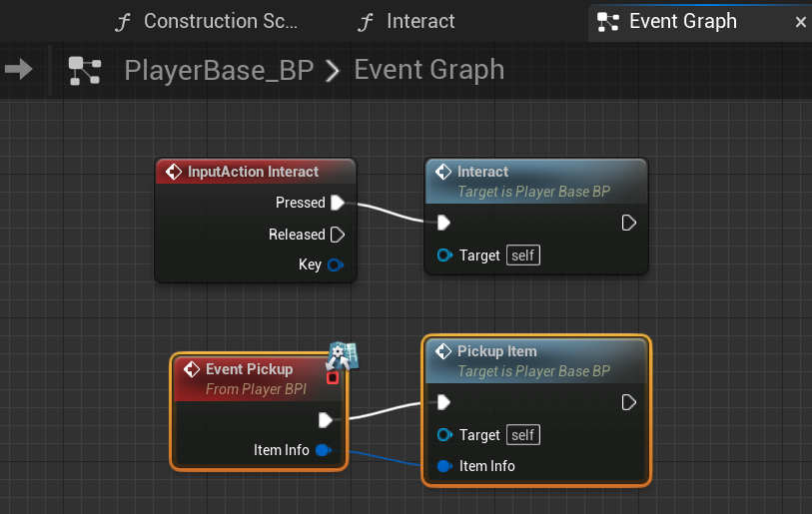Click the Target pin on the Pickup Item node

point(444,435)
